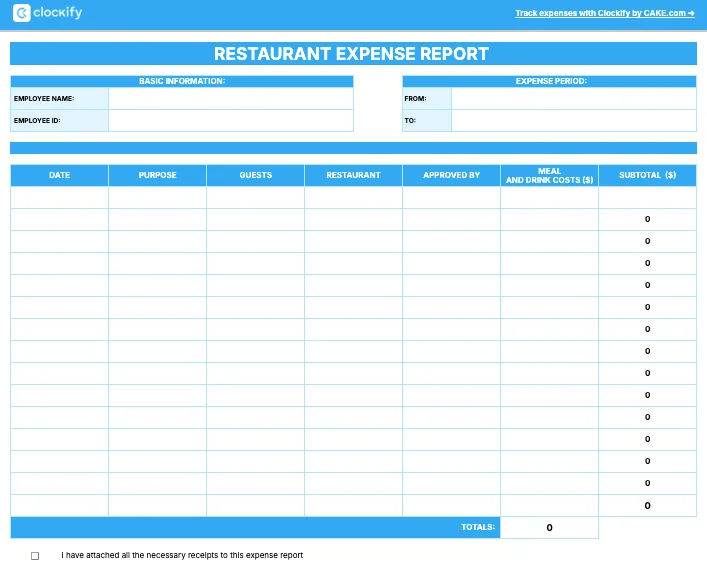Select the first row APPROVED BY cell
Image resolution: width=707 pixels, height=572 pixels.
pos(451,197)
